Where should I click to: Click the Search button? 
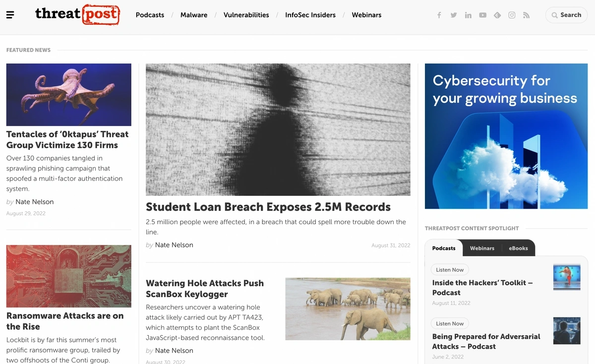(x=566, y=15)
